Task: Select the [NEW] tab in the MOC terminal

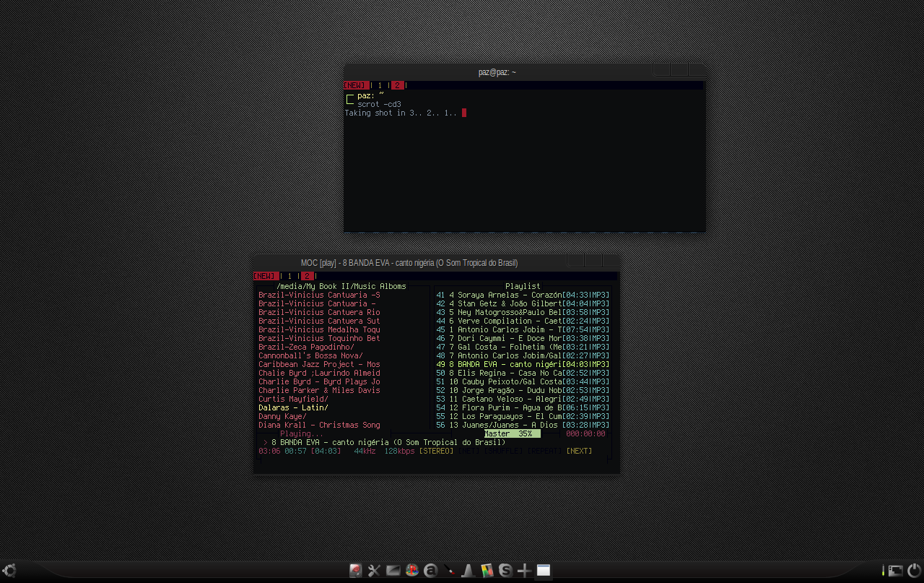Action: [266, 276]
